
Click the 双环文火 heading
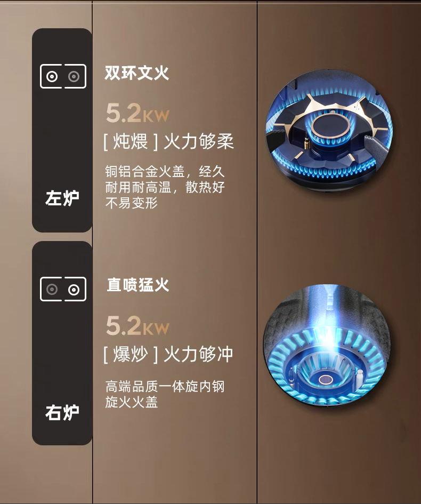136,73
